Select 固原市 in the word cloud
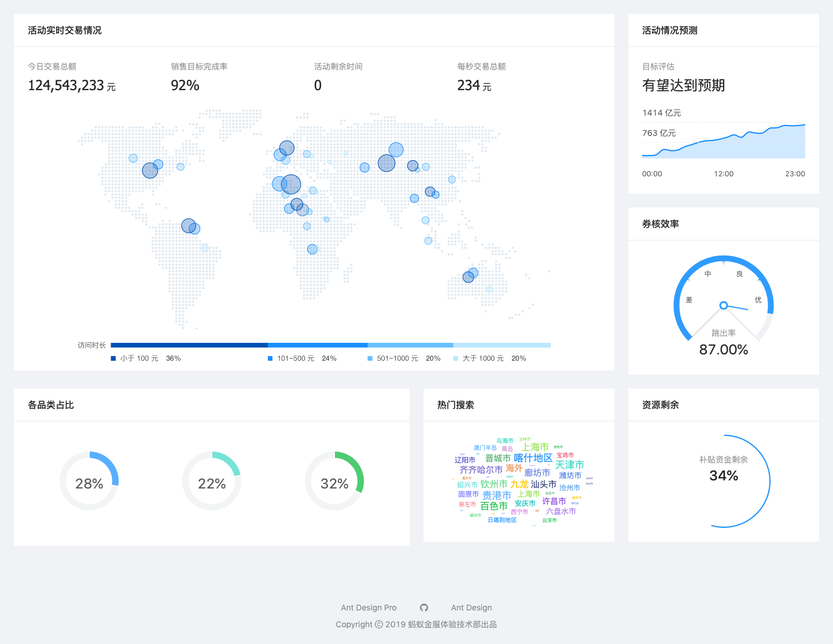 click(469, 494)
